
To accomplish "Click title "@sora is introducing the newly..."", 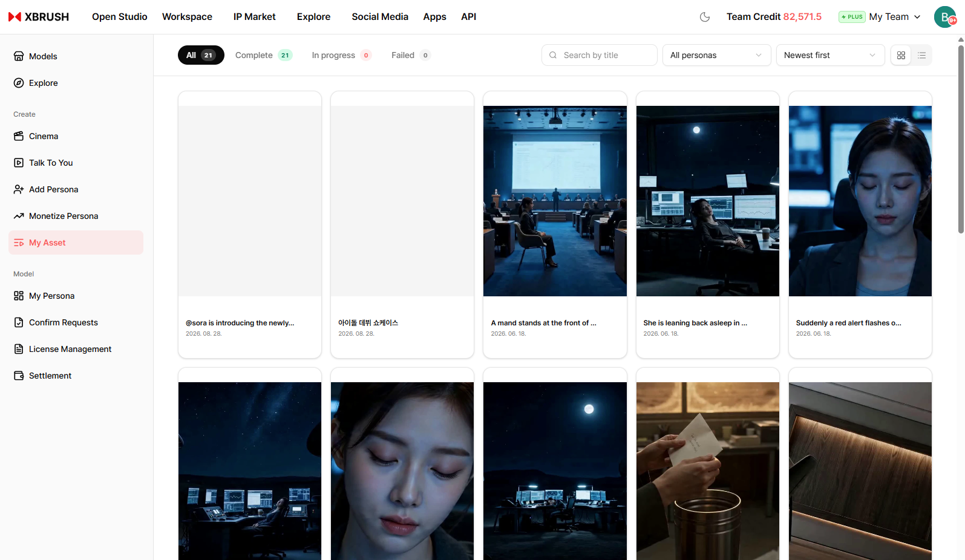I will 240,323.
